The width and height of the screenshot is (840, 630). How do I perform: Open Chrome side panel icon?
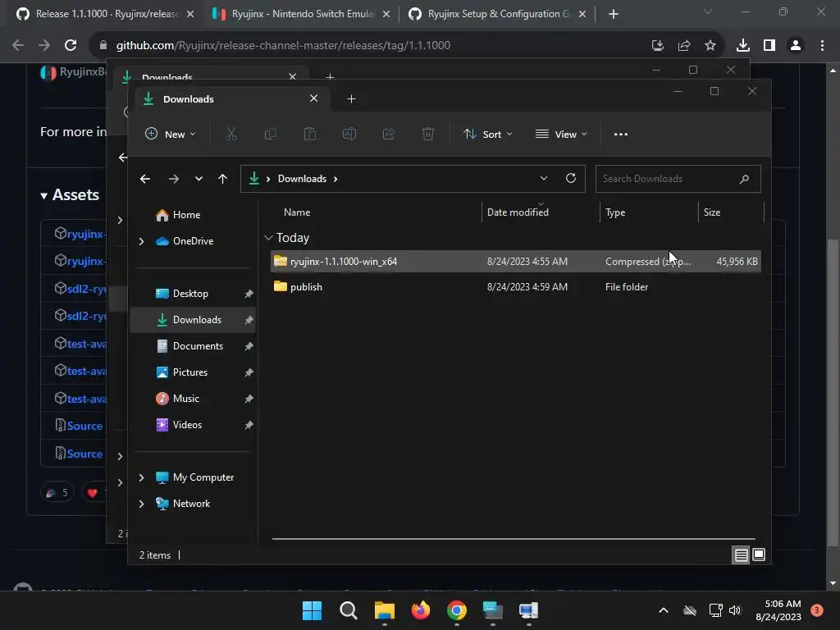(x=769, y=46)
